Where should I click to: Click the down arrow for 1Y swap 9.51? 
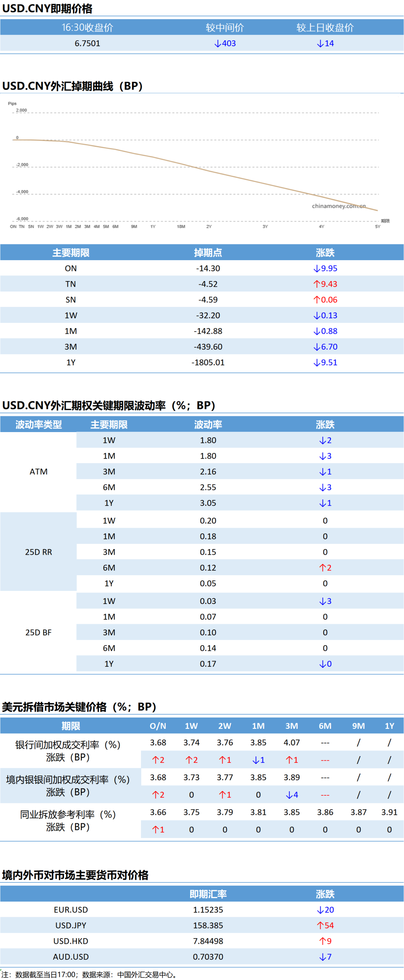click(316, 363)
